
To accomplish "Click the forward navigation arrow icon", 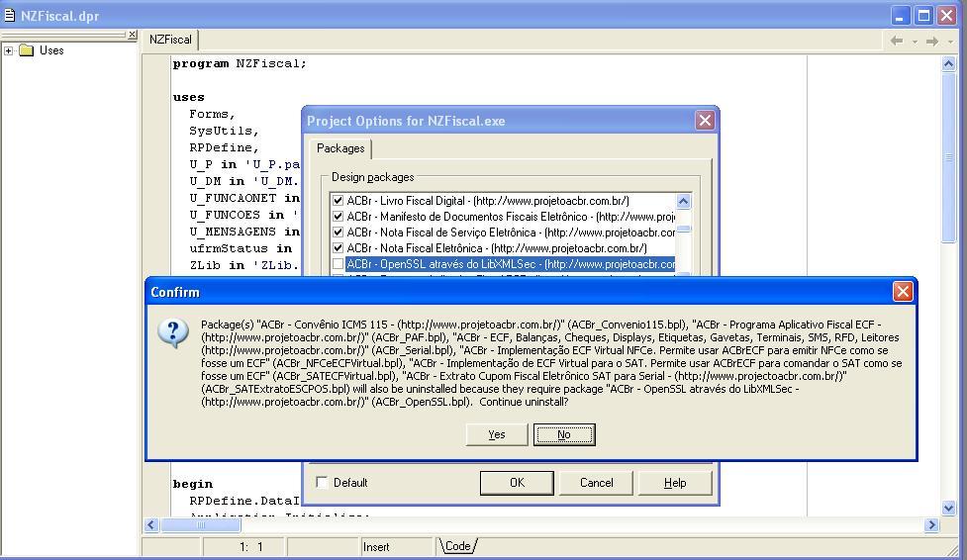I will pyautogui.click(x=931, y=41).
